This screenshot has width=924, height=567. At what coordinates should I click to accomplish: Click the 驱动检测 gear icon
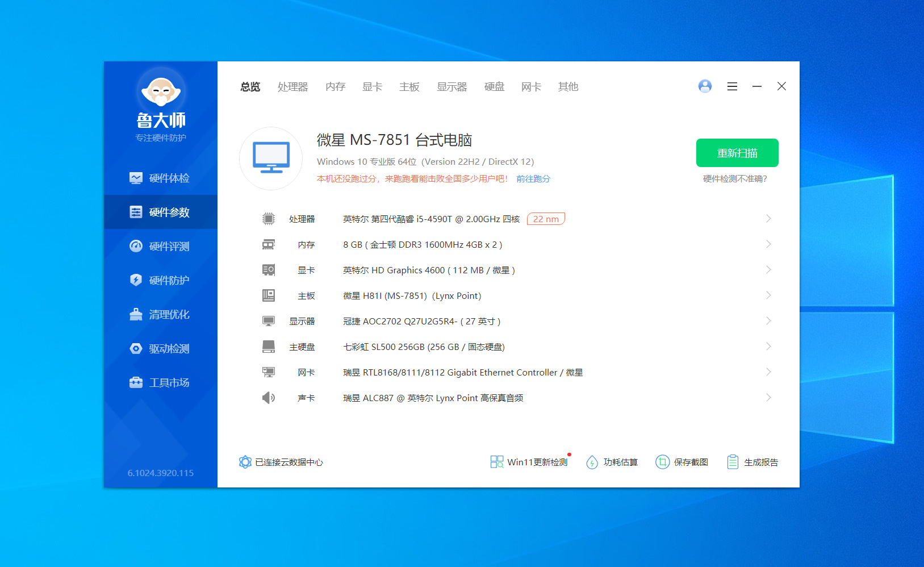pyautogui.click(x=136, y=348)
